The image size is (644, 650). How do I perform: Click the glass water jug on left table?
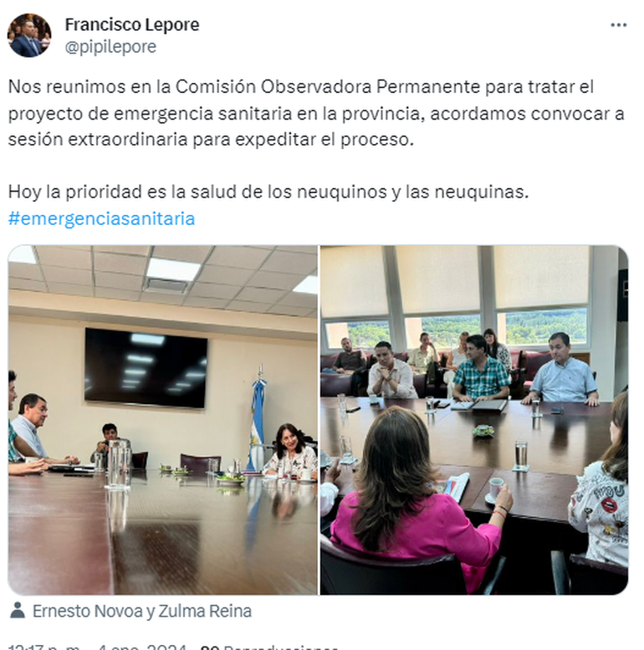coord(118,464)
